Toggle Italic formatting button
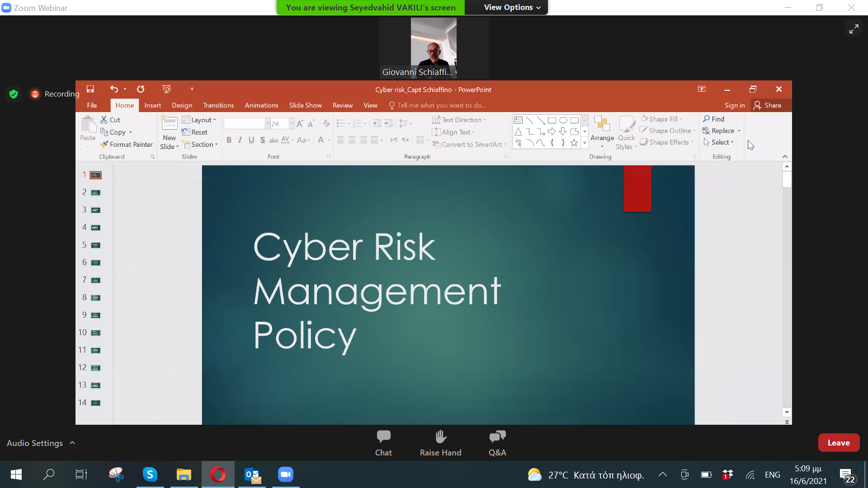The width and height of the screenshot is (868, 488). (240, 140)
